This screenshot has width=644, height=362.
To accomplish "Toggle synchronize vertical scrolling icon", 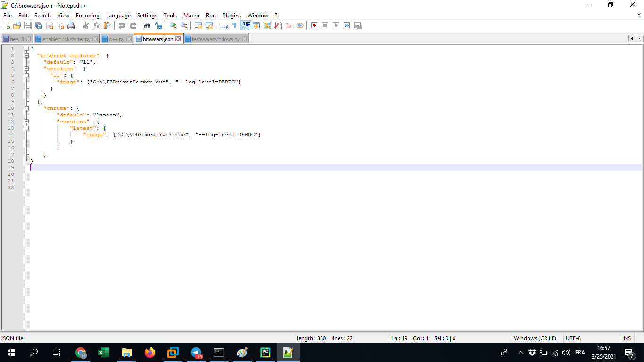I will point(198,25).
